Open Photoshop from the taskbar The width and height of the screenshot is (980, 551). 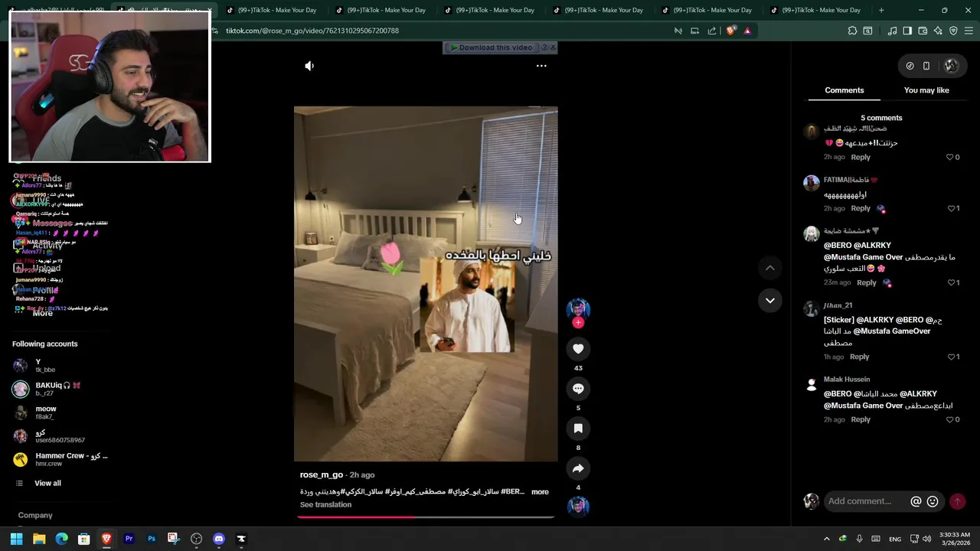[x=152, y=539]
